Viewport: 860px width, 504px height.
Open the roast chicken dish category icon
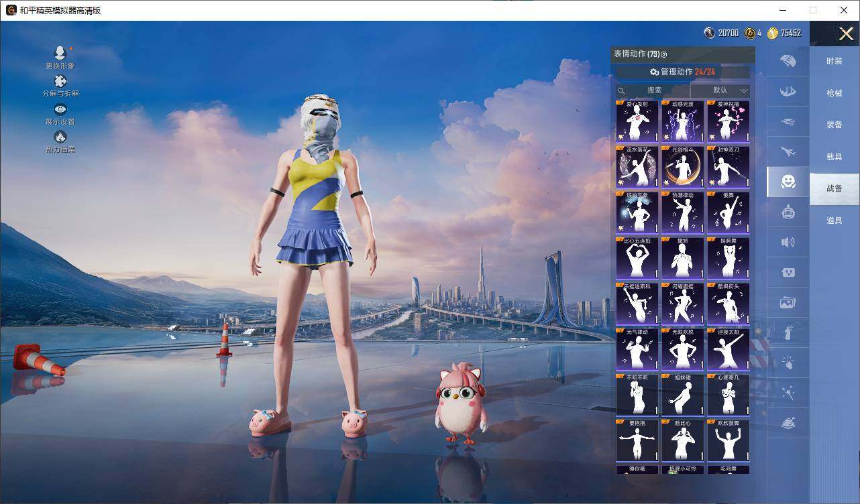[x=788, y=423]
